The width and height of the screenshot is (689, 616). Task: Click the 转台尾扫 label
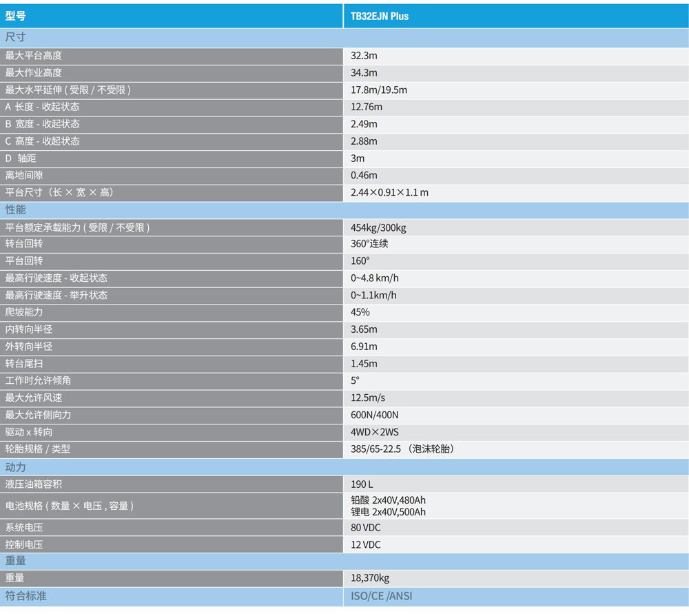point(24,363)
